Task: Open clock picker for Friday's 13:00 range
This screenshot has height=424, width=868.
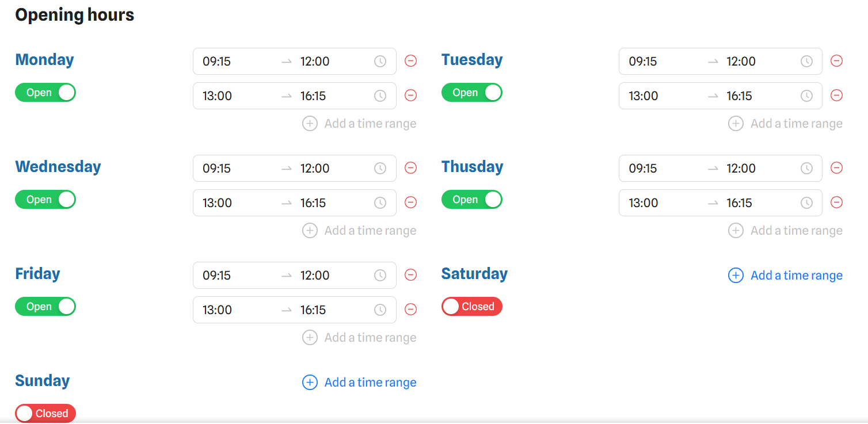Action: pyautogui.click(x=380, y=310)
